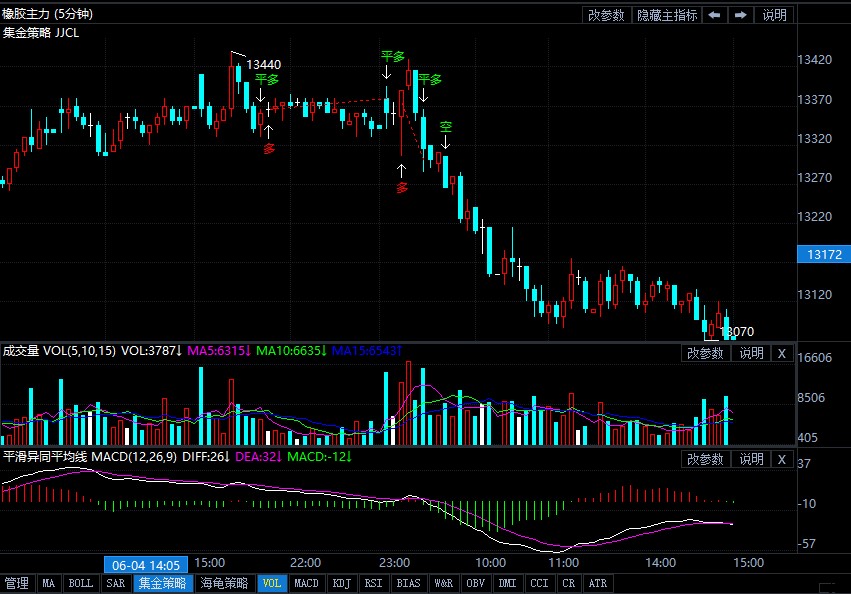Image resolution: width=851 pixels, height=594 pixels.
Task: Click the 06-04 14:05 time marker
Action: coord(146,564)
